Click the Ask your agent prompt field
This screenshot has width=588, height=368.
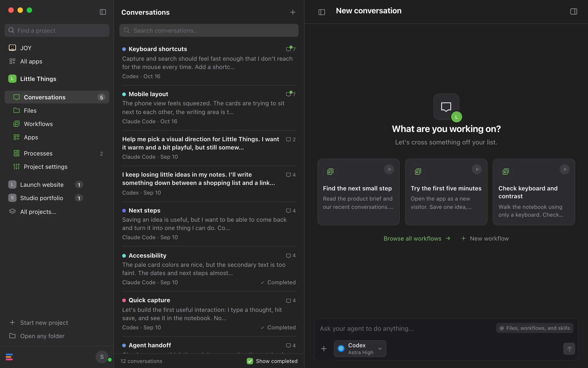(406, 329)
